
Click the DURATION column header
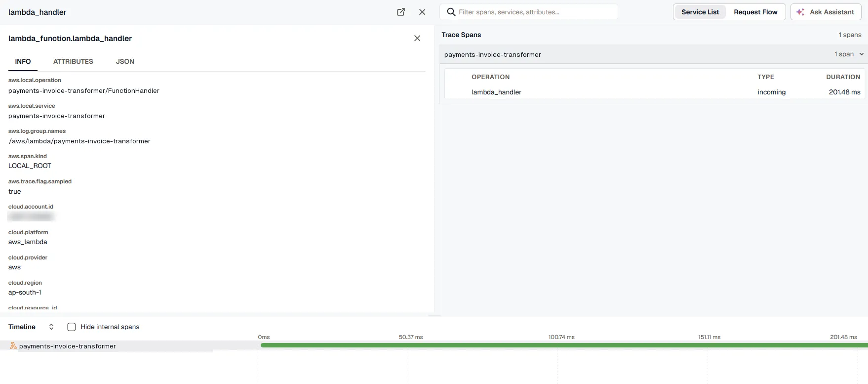coord(843,77)
